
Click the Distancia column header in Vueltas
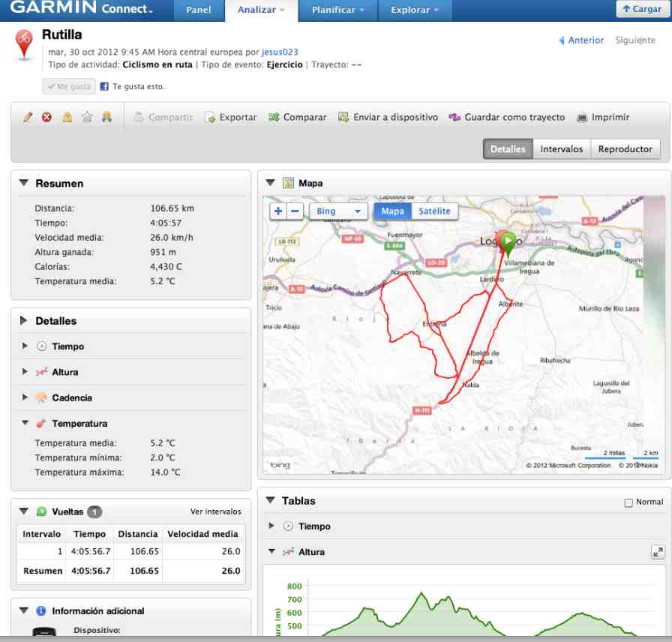point(137,534)
